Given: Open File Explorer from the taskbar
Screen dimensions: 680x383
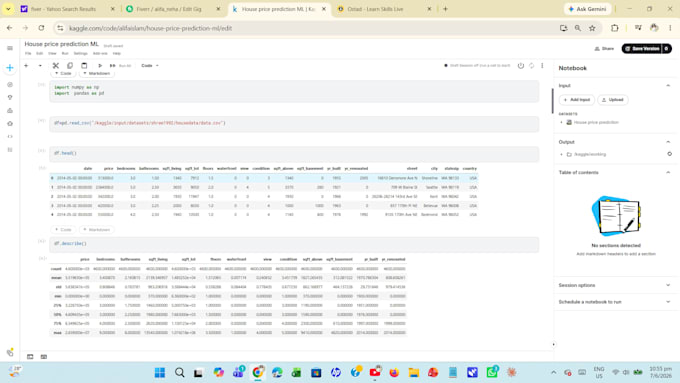Looking at the screenshot, I should (x=414, y=373).
